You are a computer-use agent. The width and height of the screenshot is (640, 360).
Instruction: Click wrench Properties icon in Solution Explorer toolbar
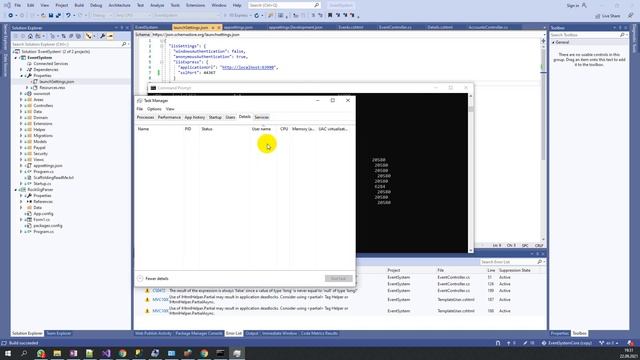102,36
